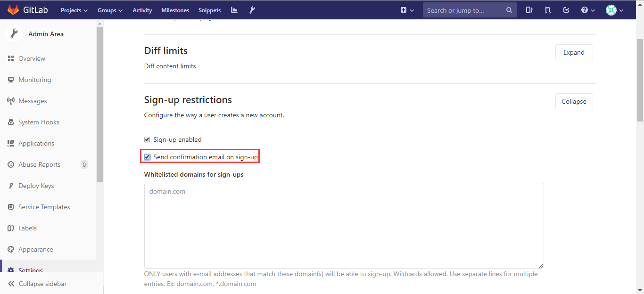Open the Merge requests icon in navbar
Viewport: 644px width, 294px height.
pyautogui.click(x=547, y=10)
